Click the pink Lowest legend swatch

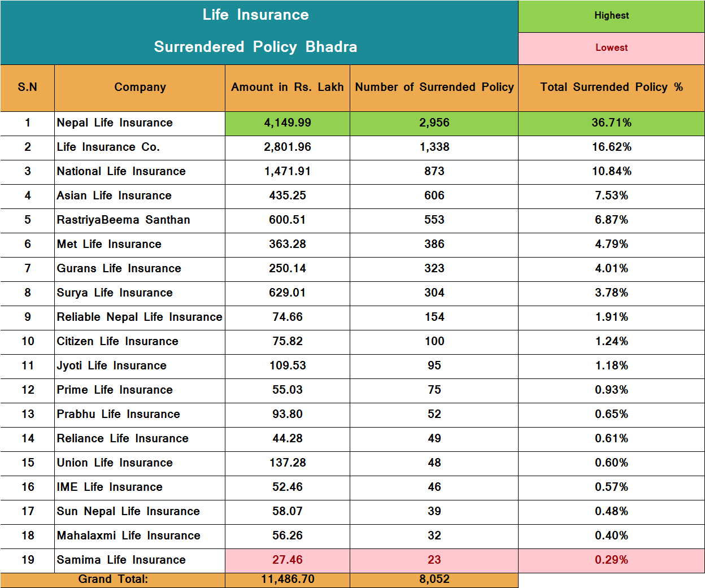pyautogui.click(x=611, y=48)
